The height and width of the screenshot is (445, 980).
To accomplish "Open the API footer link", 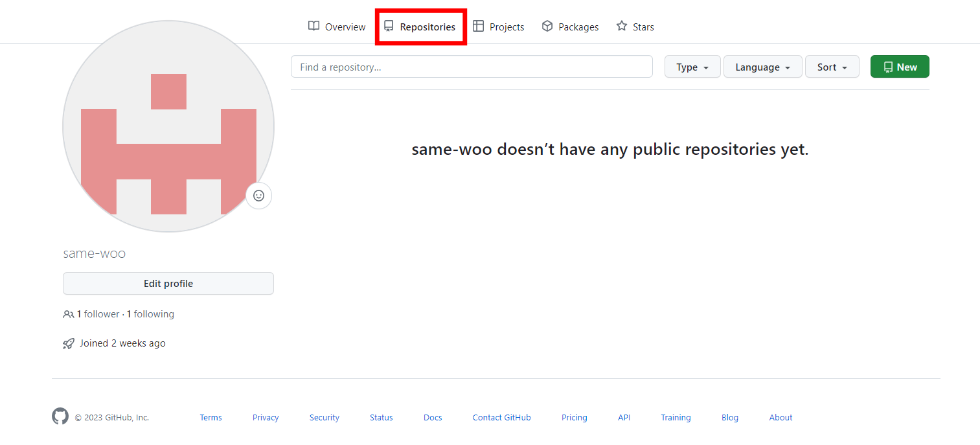I will (624, 418).
